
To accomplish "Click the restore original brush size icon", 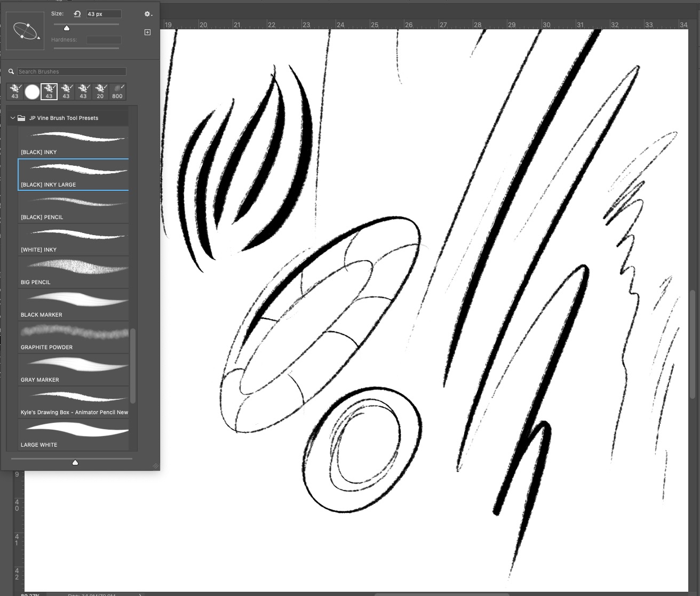I will [x=77, y=14].
